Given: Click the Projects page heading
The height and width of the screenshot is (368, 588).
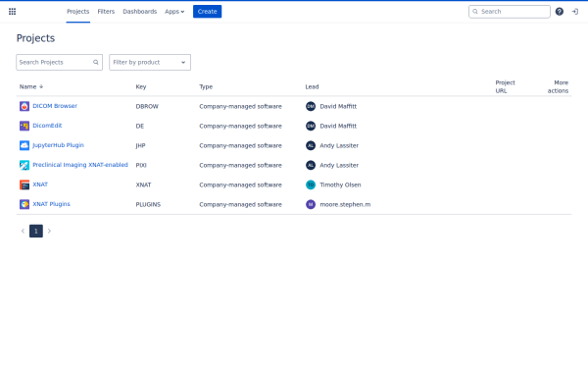Looking at the screenshot, I should 35,38.
